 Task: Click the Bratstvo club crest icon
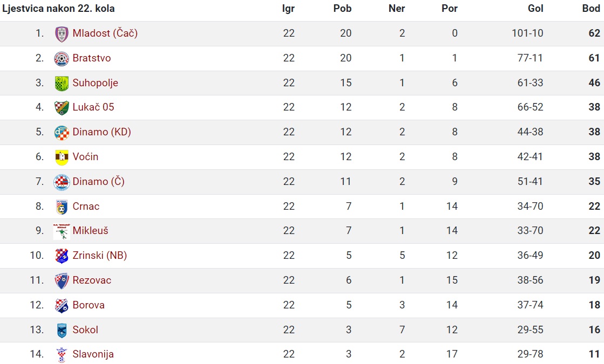pyautogui.click(x=62, y=58)
